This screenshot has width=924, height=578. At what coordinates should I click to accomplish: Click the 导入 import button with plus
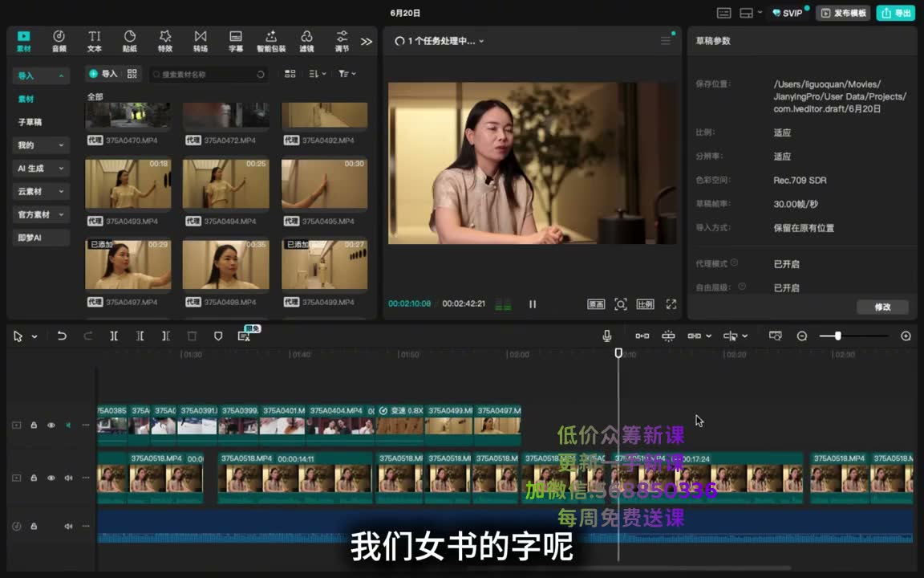tap(103, 74)
